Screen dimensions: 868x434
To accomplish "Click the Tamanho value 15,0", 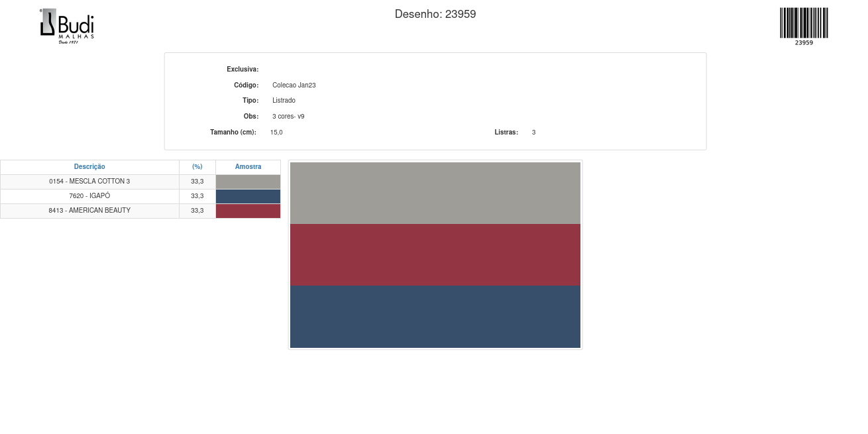I will pos(276,133).
